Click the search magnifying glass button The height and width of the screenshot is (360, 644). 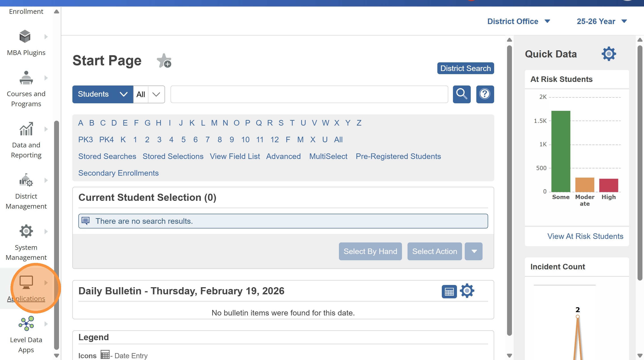[461, 94]
